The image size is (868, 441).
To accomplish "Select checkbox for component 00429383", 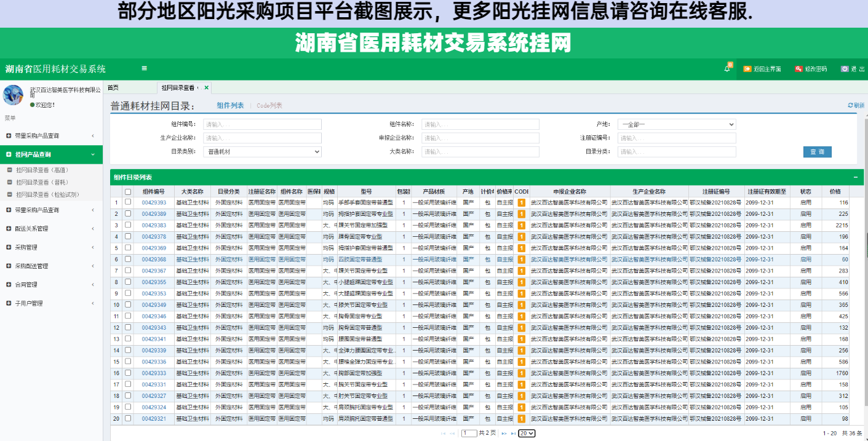I will pyautogui.click(x=128, y=225).
